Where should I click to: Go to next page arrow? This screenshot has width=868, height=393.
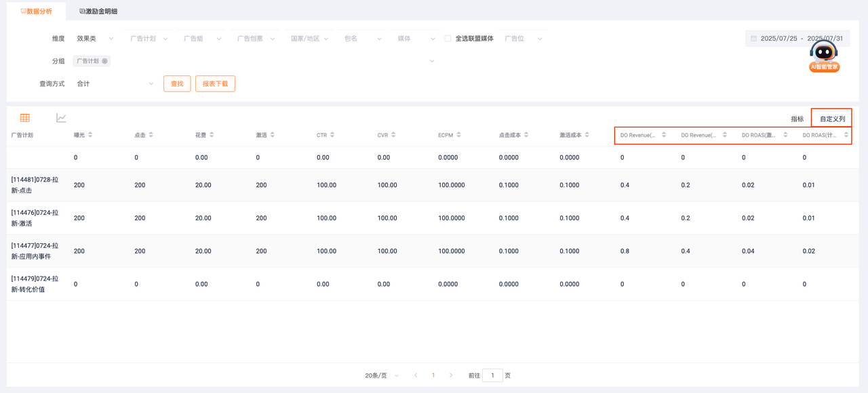[x=451, y=375]
